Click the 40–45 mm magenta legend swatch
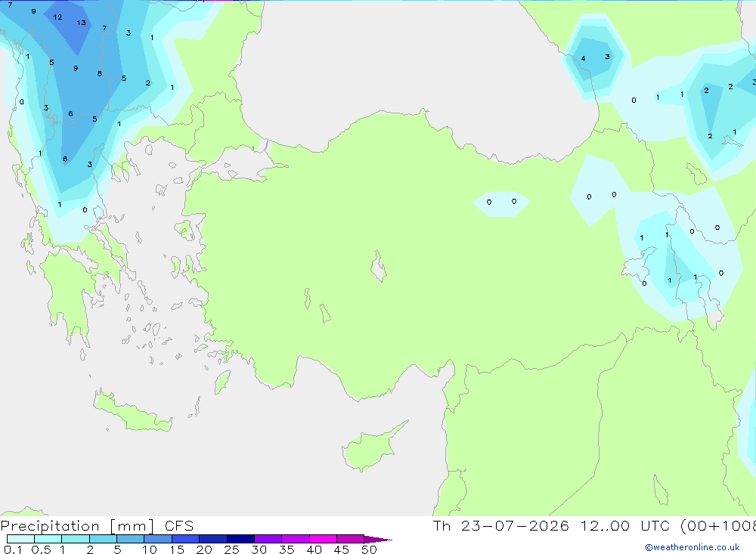Image resolution: width=756 pixels, height=554 pixels. click(323, 539)
